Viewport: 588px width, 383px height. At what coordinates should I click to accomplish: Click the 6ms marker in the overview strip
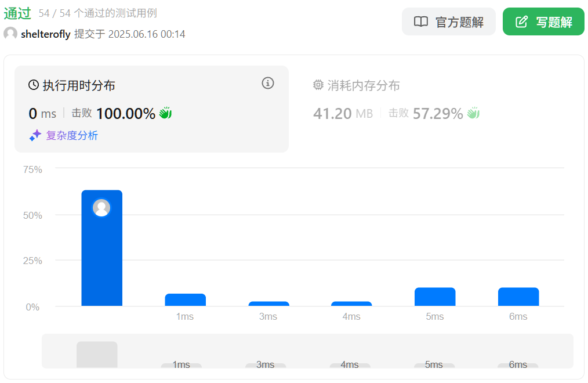518,365
